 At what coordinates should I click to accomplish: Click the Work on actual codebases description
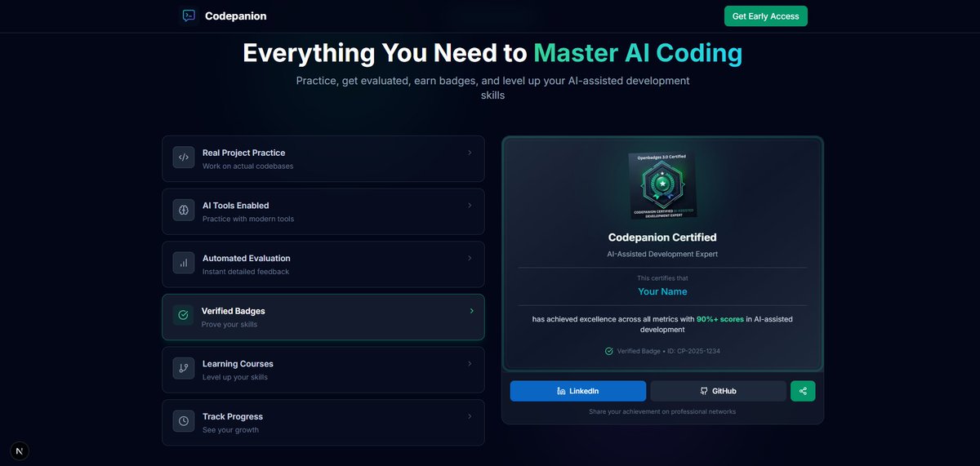pos(247,166)
